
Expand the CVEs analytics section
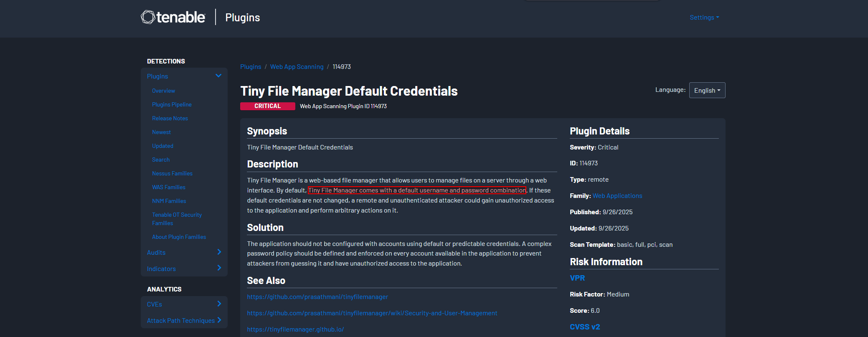coord(219,304)
